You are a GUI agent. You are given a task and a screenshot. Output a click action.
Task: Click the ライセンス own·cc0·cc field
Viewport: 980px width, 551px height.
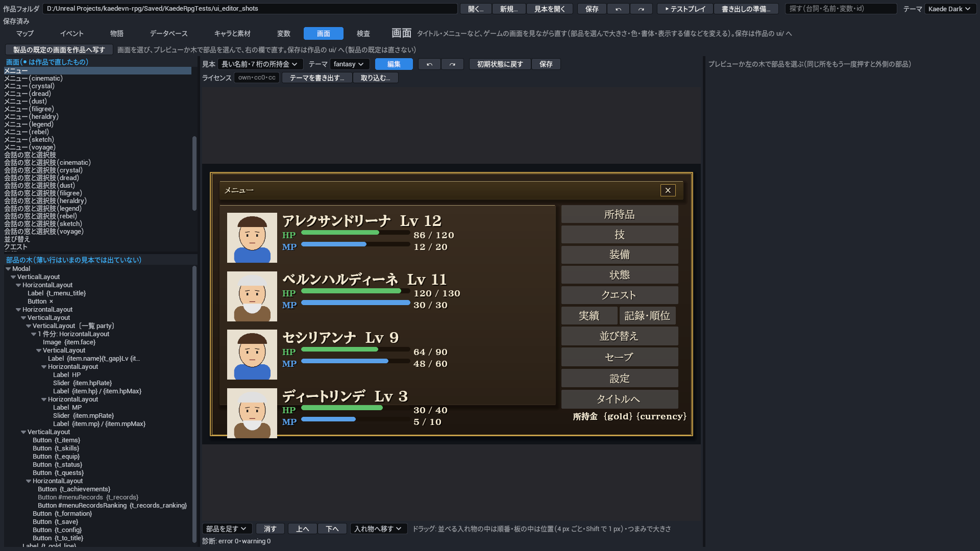[x=257, y=78]
